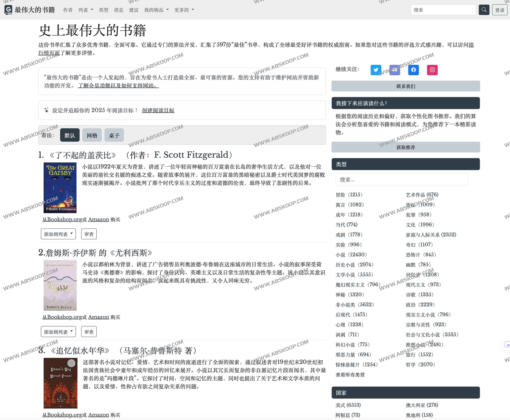
Task: Click the search magnifier icon in top bar
Action: tap(484, 10)
